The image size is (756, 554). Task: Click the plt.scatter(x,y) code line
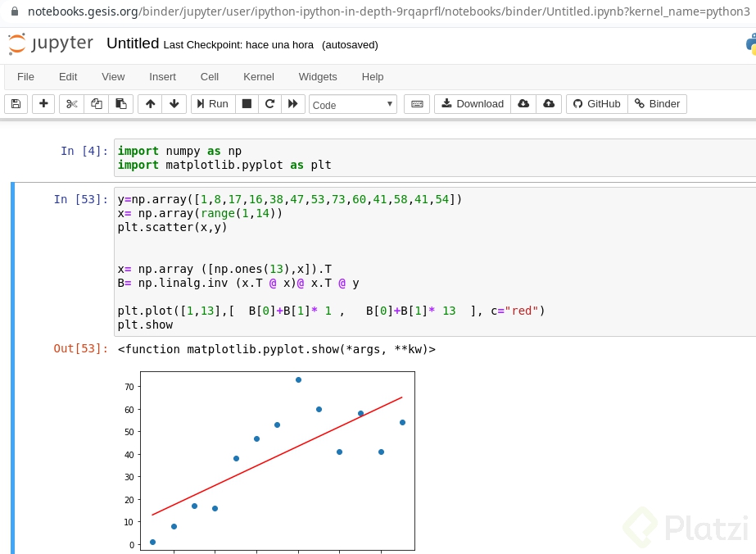point(172,227)
